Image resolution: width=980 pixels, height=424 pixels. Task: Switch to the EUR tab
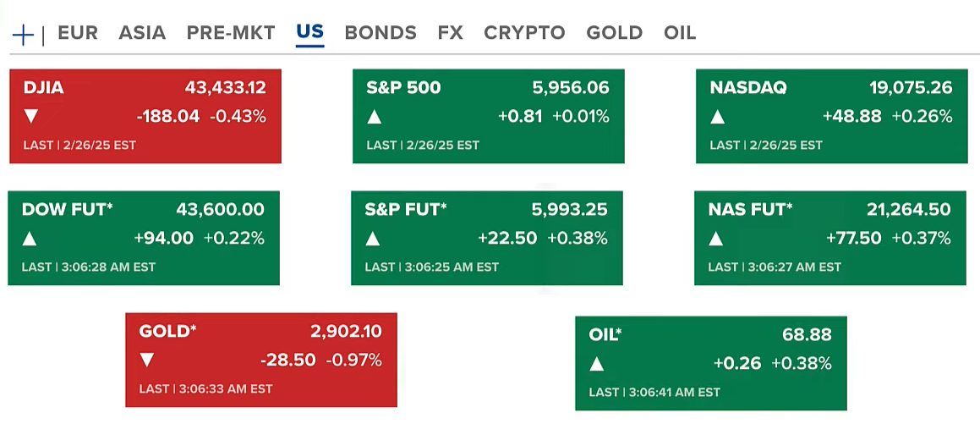78,33
